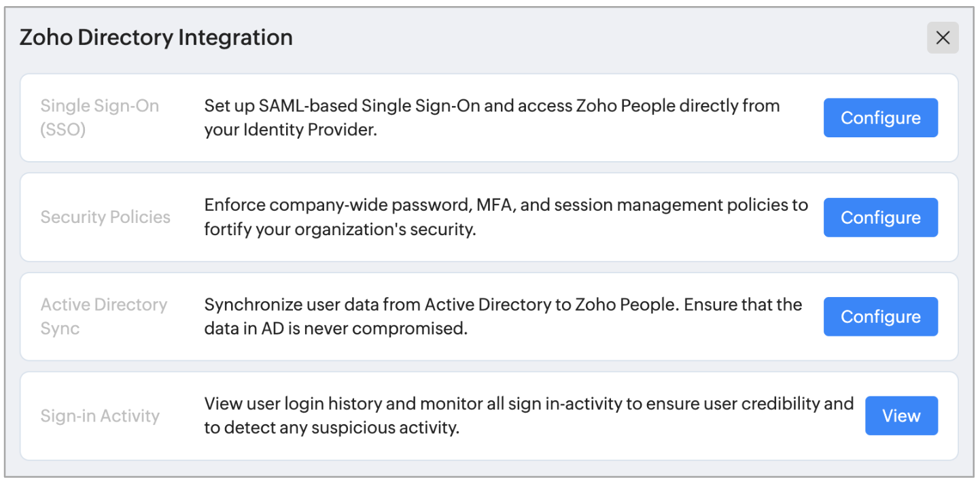Click the SAML-based Single Sign-On description
The width and height of the screenshot is (980, 484).
tap(491, 106)
